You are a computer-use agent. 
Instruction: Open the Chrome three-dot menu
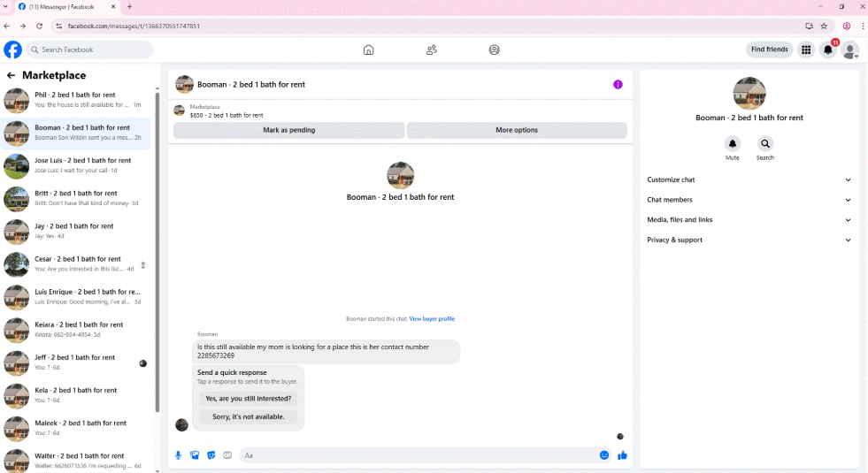tap(863, 26)
